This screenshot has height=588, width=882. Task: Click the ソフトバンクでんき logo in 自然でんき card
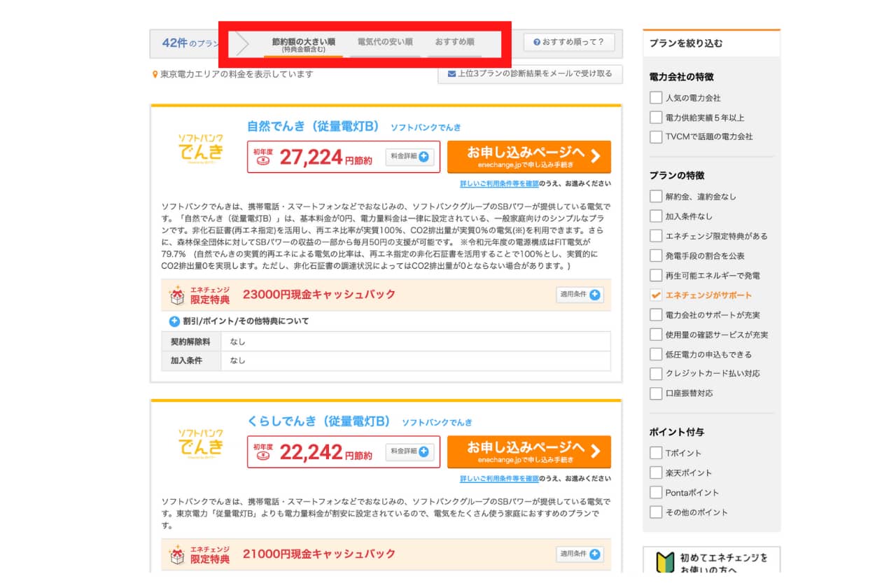(200, 148)
